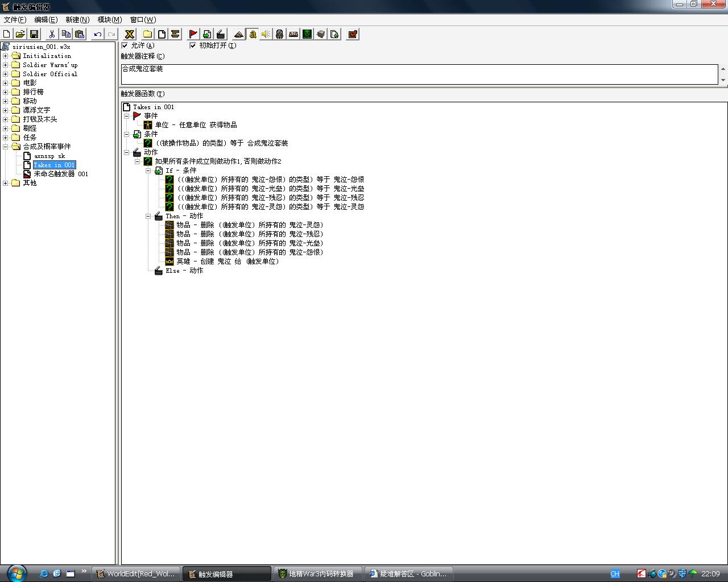Select the siriusien_001.w3x map root

click(x=41, y=47)
